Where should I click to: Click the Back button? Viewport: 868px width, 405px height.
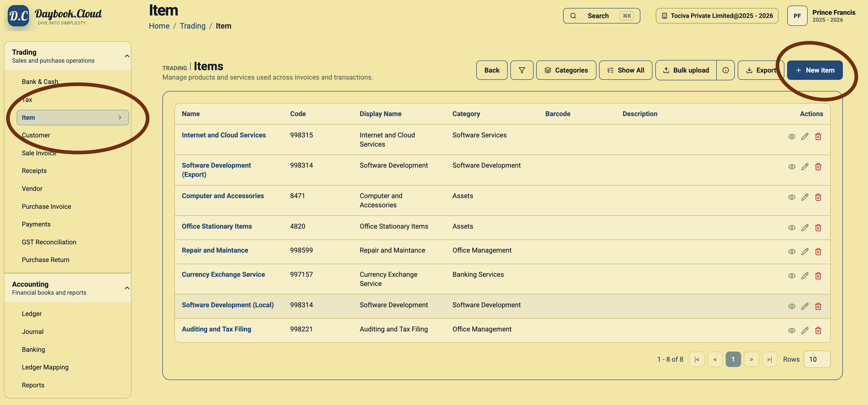point(492,70)
